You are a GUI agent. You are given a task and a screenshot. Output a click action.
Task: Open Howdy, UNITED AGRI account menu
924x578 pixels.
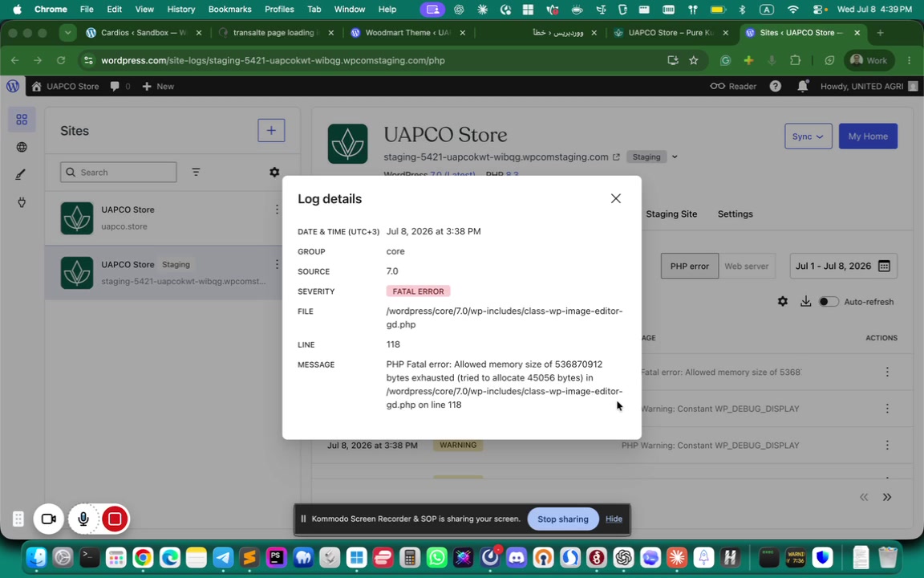(869, 86)
